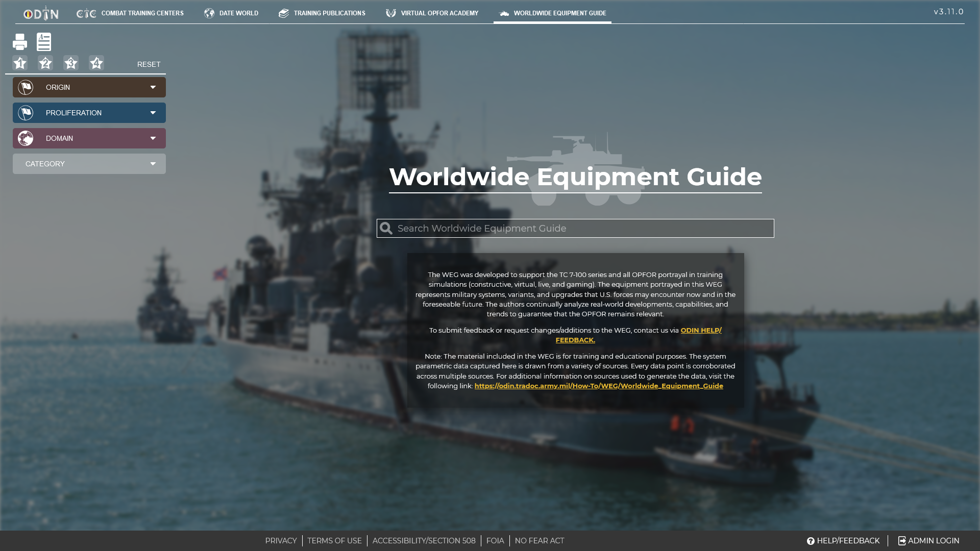Expand the PROLIFERATION dropdown

click(89, 113)
